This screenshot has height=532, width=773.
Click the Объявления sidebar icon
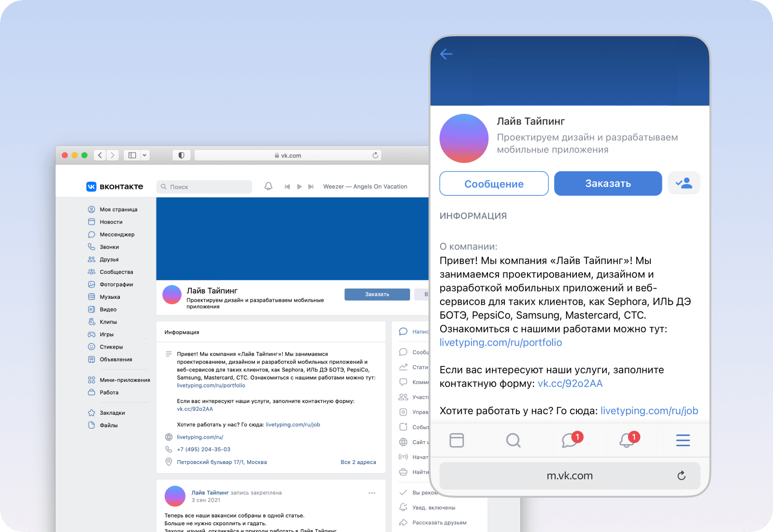pyautogui.click(x=91, y=359)
